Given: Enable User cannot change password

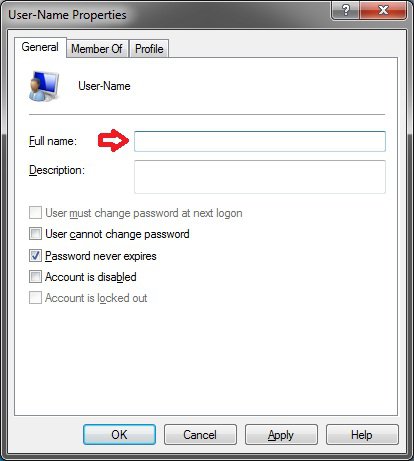Looking at the screenshot, I should [35, 234].
